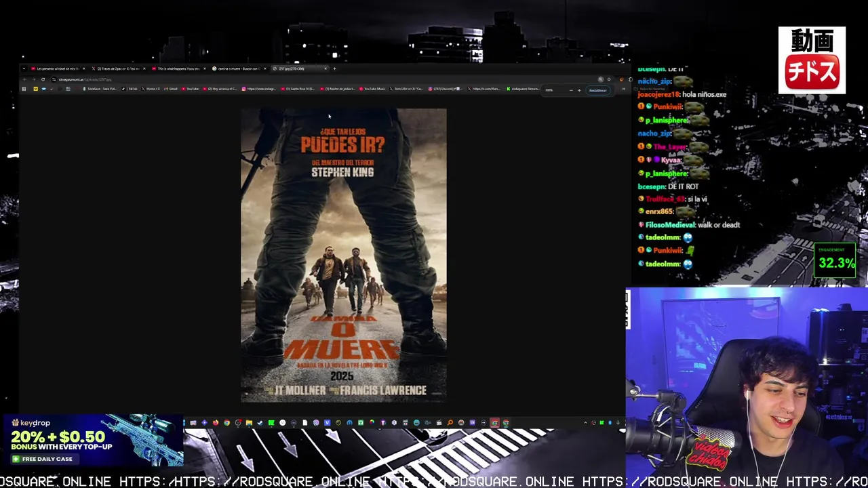This screenshot has height=488, width=868.
Task: Decrease page zoom with the minus button
Action: tap(571, 90)
